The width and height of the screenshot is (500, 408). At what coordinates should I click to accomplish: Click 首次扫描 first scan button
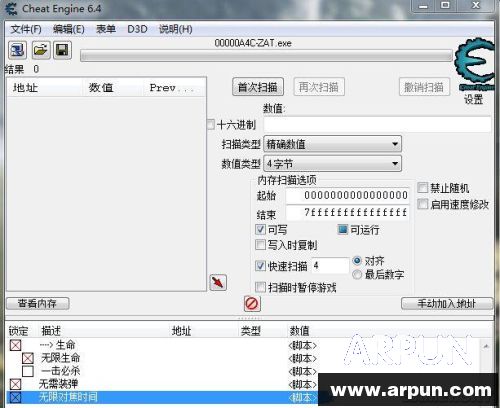point(258,87)
